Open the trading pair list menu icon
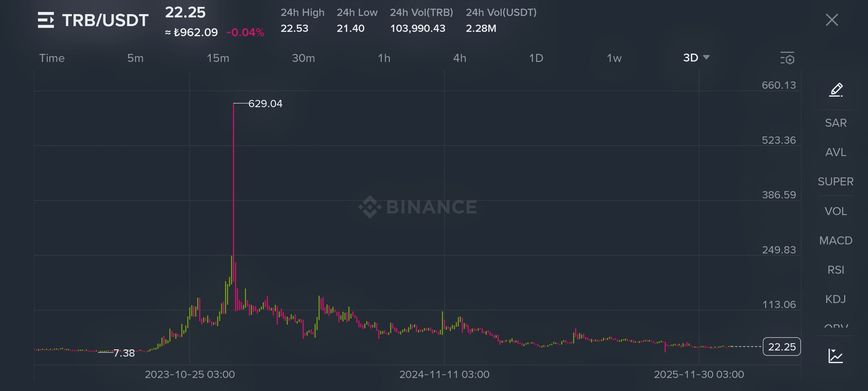Viewport: 868px width, 391px height. point(46,20)
